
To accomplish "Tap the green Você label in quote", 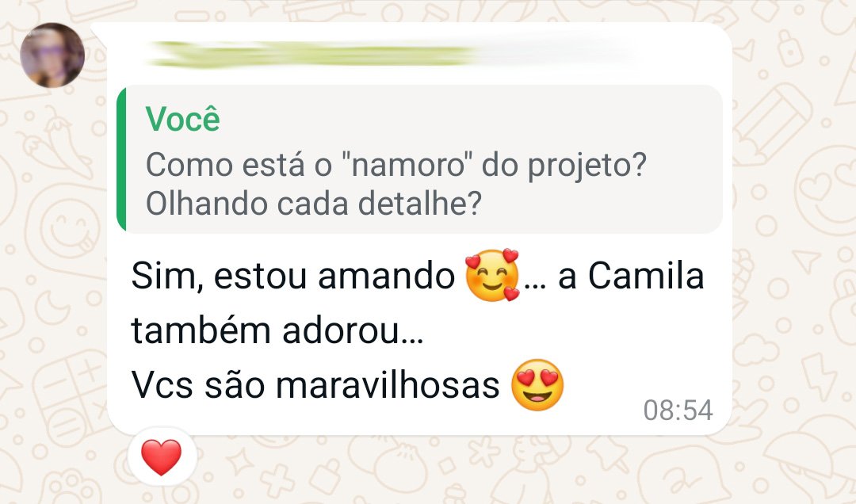I will click(183, 118).
